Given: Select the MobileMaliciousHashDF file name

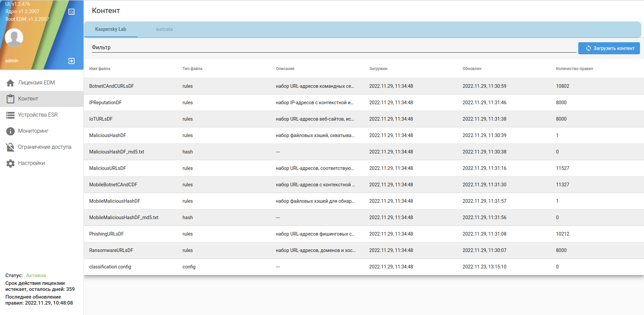Looking at the screenshot, I should (x=115, y=201).
